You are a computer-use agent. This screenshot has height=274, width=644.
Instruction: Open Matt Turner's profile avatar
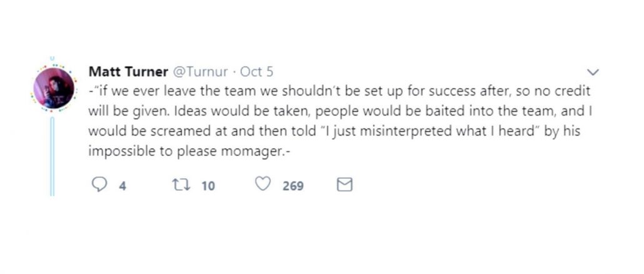pos(54,89)
